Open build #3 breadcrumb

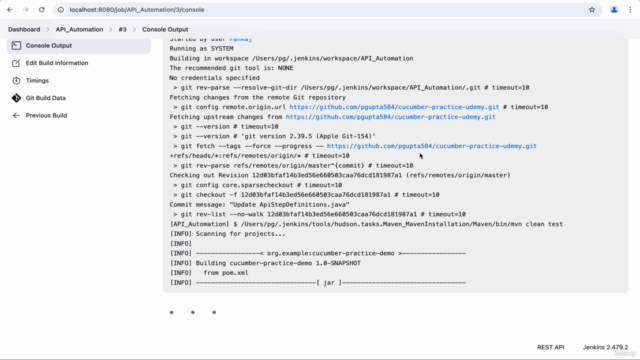[122, 29]
